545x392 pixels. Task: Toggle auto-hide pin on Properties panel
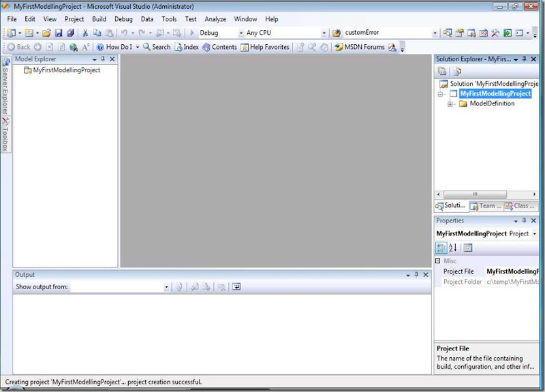[x=525, y=220]
